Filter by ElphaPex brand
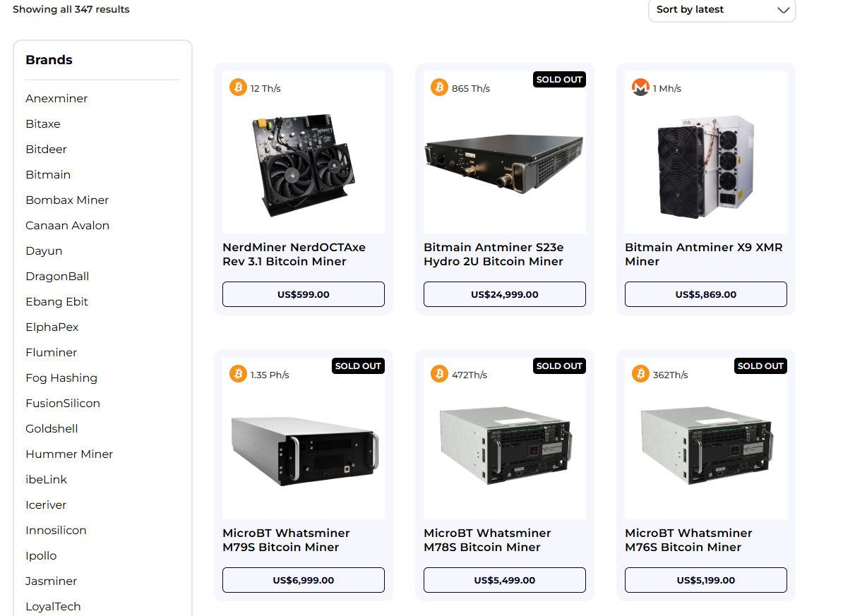The image size is (867, 616). [x=52, y=327]
